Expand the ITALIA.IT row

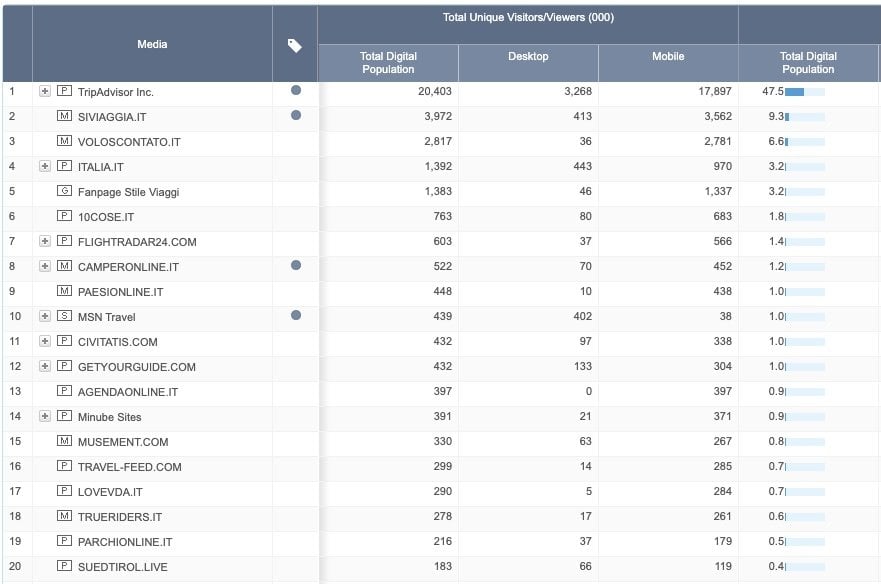pos(44,167)
